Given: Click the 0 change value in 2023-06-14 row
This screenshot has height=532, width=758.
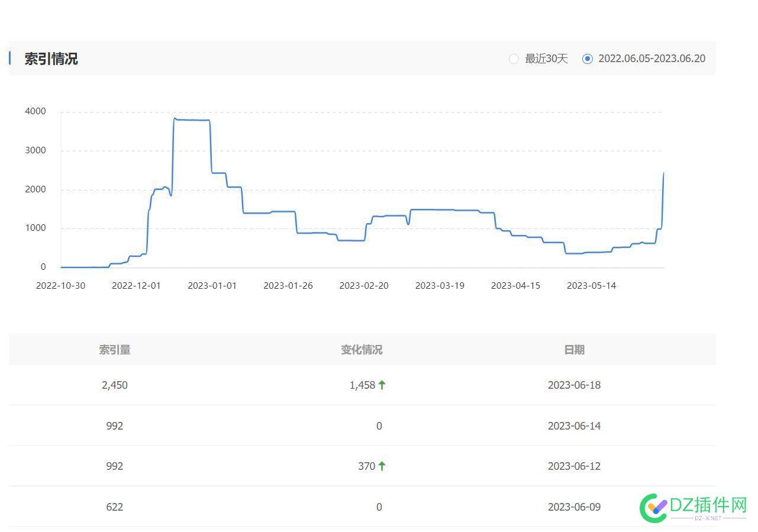Looking at the screenshot, I should pos(379,426).
